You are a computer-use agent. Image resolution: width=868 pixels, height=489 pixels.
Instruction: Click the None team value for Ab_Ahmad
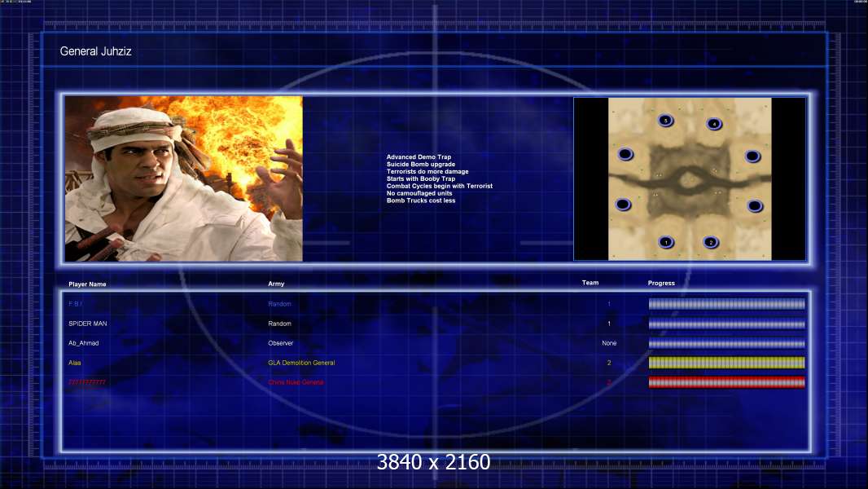coord(609,343)
